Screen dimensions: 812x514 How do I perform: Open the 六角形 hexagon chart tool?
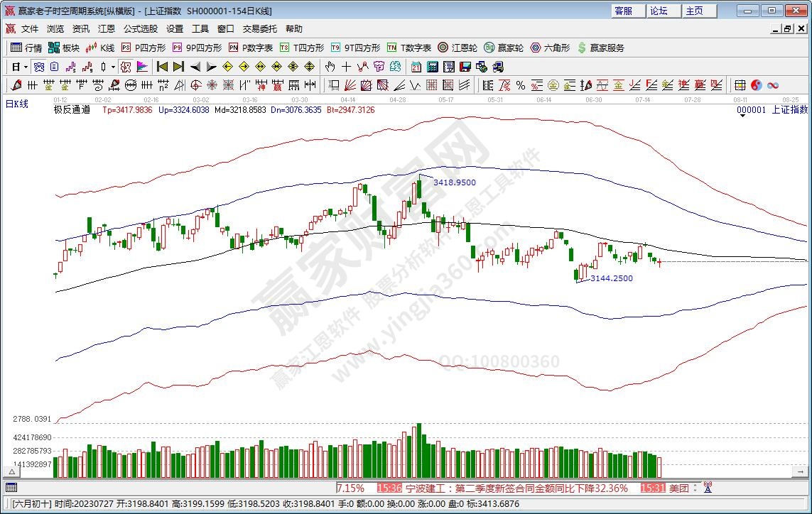[x=549, y=48]
